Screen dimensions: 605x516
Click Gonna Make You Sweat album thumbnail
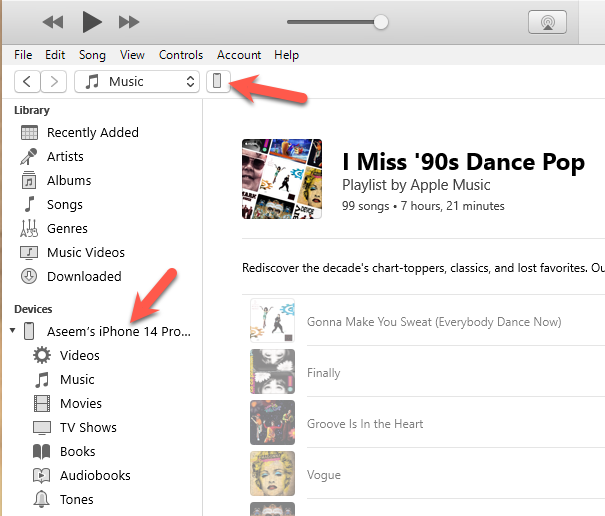click(272, 320)
